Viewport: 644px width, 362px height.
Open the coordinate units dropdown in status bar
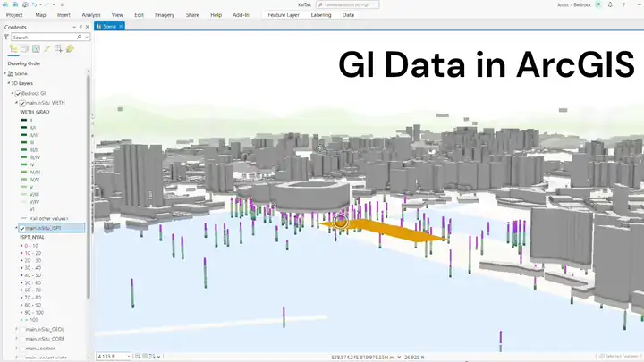(399, 357)
